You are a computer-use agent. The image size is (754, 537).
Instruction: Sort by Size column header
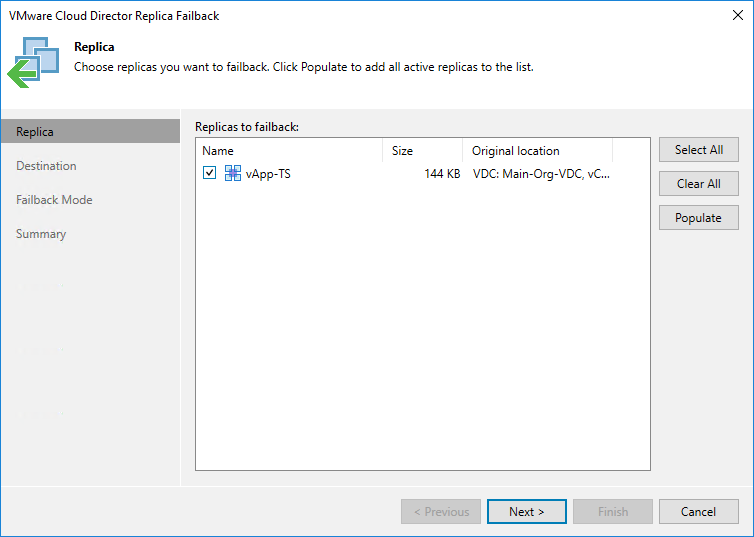[x=422, y=150]
